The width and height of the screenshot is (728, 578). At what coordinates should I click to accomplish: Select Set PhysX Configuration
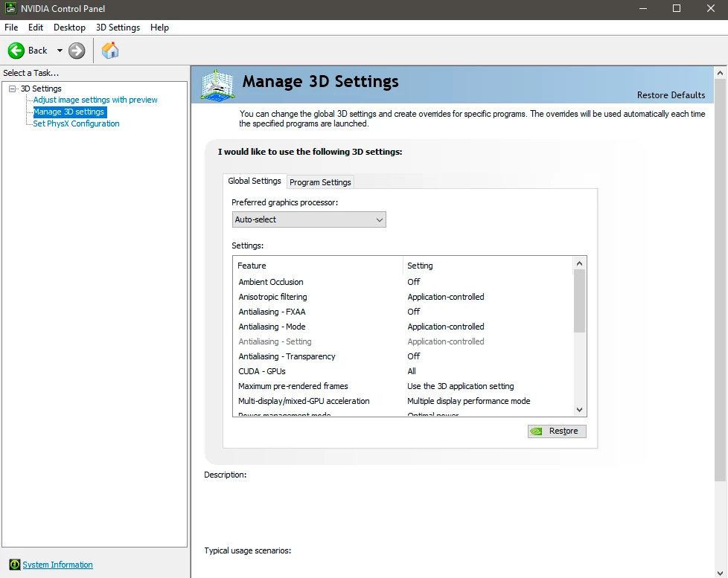coord(76,123)
